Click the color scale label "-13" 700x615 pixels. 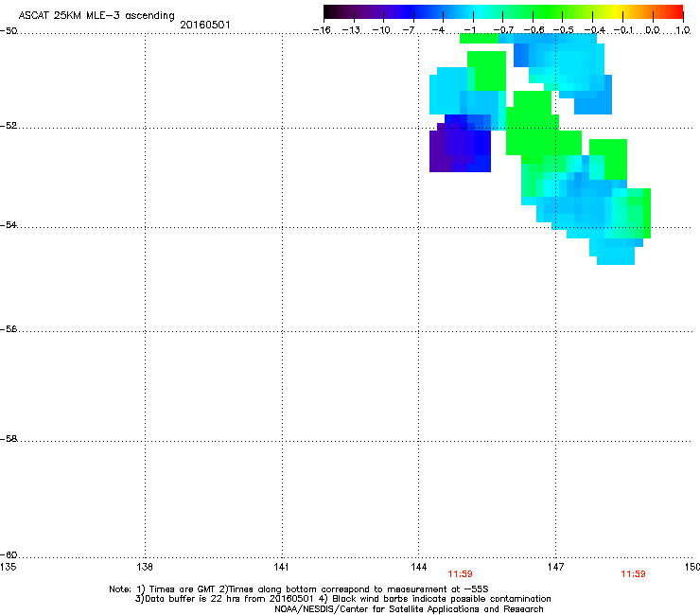(x=351, y=30)
